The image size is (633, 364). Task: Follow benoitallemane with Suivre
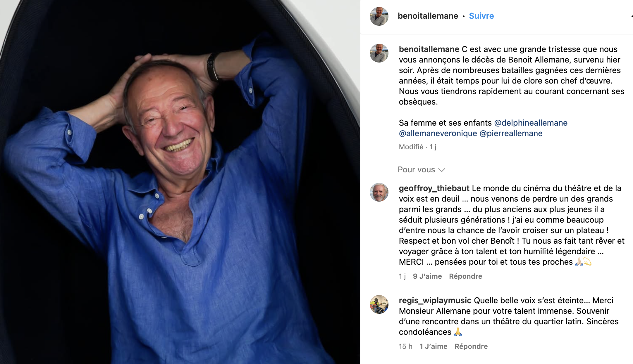click(481, 16)
